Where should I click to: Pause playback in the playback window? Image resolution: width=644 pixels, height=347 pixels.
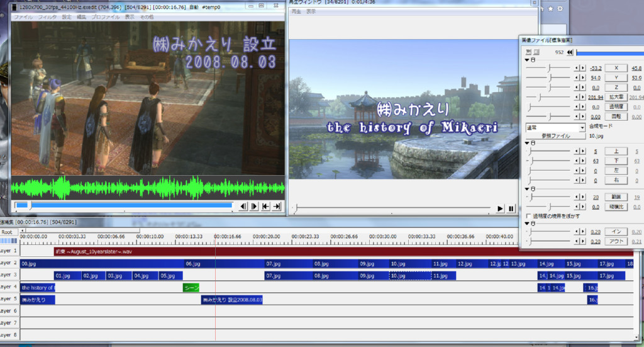pyautogui.click(x=511, y=209)
